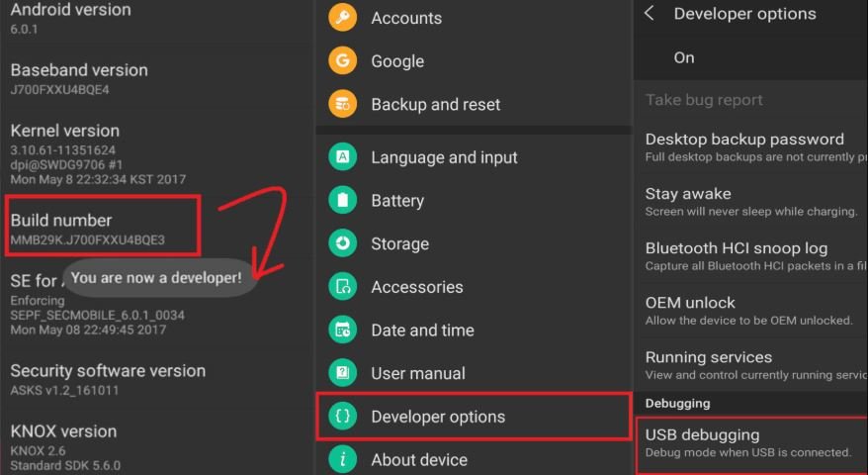Open Desktop backup password setting

[x=750, y=146]
